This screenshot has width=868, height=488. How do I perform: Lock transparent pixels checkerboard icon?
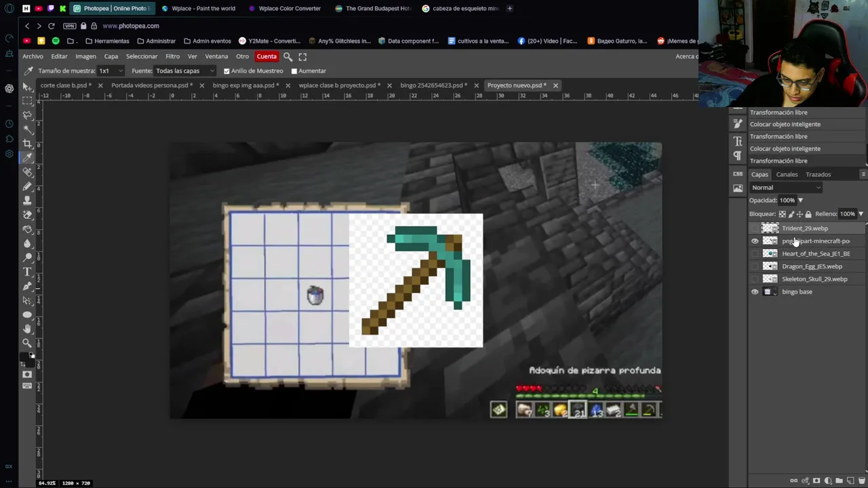coord(782,214)
